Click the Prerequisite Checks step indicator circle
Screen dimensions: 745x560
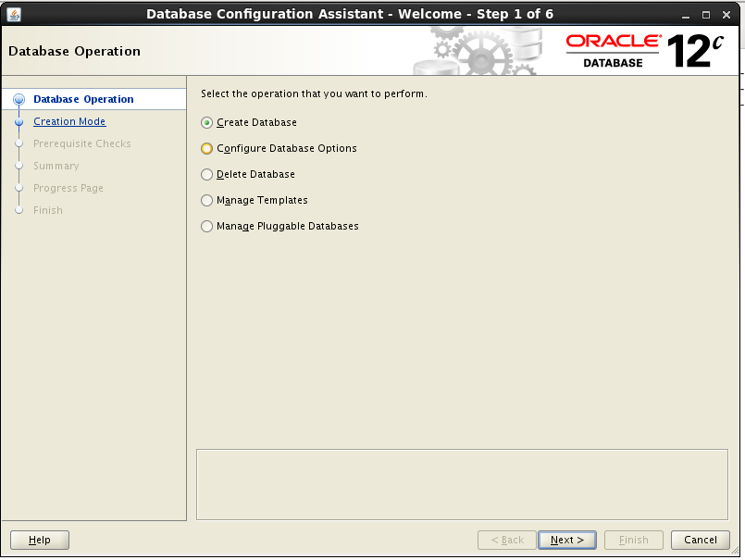pyautogui.click(x=19, y=143)
